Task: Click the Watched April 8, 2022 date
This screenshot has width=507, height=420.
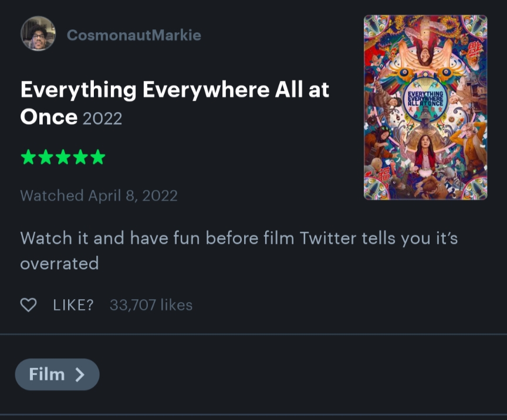Action: 99,195
